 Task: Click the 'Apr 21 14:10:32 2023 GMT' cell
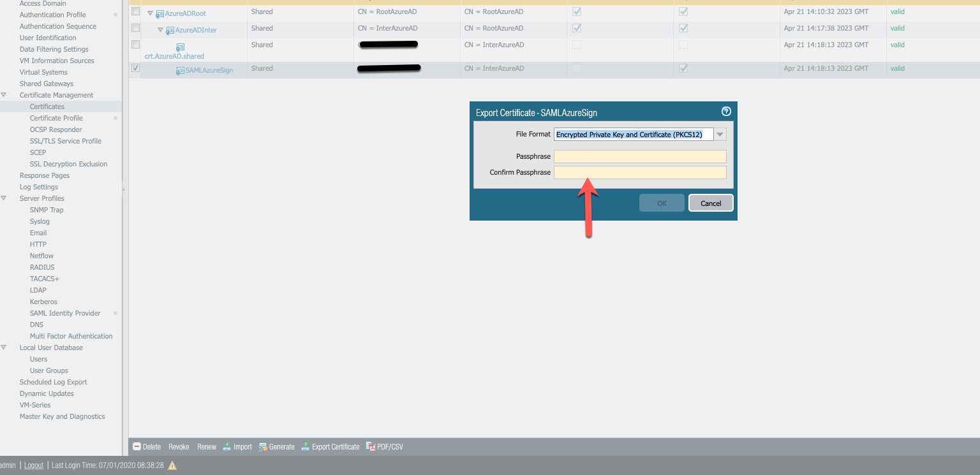(x=826, y=11)
